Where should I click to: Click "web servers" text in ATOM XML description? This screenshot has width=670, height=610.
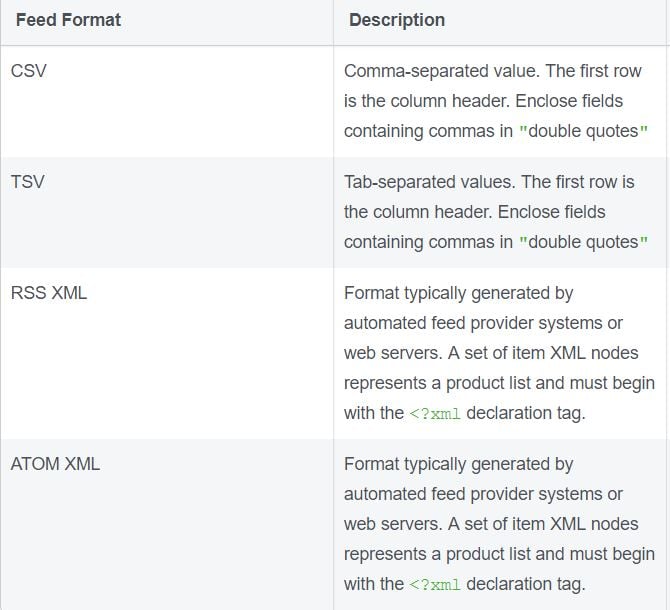coord(389,525)
